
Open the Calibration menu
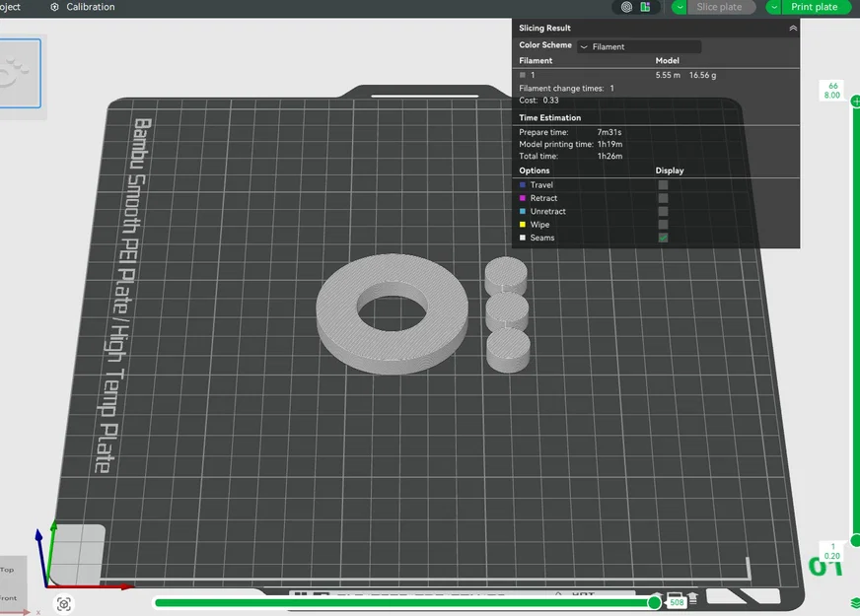point(83,7)
